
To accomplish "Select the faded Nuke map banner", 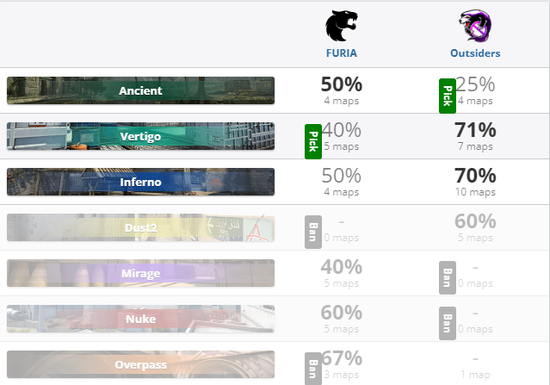I will (x=141, y=319).
